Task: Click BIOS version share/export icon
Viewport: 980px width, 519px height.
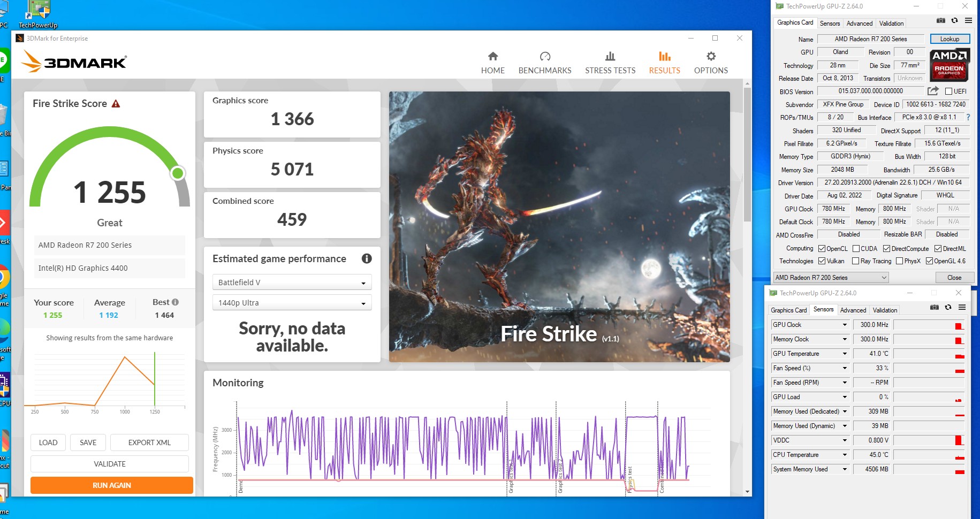Action: click(933, 91)
